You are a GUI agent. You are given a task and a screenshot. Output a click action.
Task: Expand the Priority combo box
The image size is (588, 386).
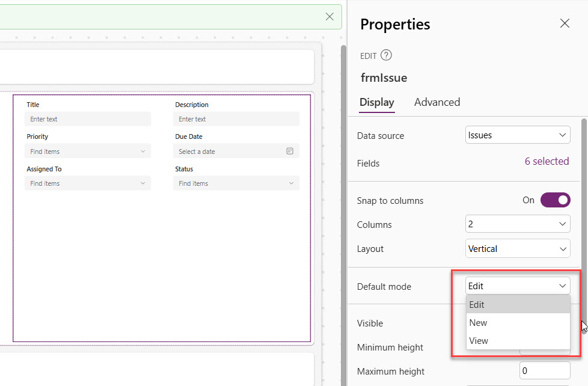tap(88, 151)
